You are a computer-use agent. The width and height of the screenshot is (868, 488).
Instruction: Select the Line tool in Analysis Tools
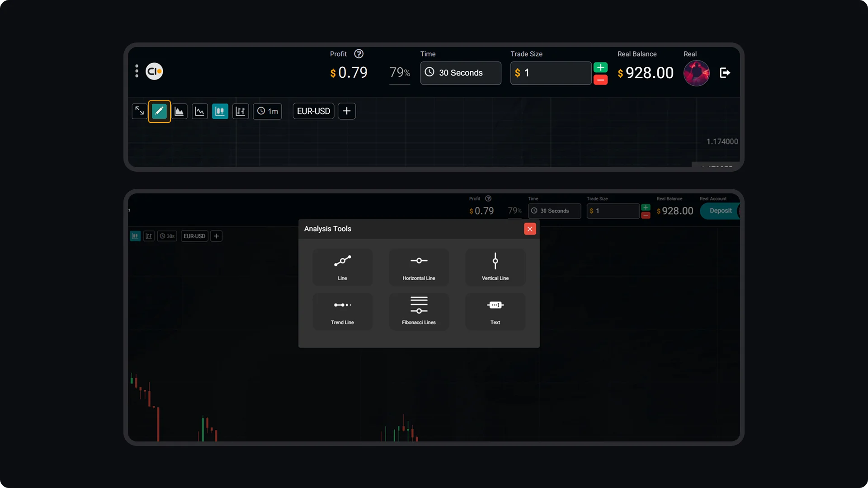[x=342, y=267]
